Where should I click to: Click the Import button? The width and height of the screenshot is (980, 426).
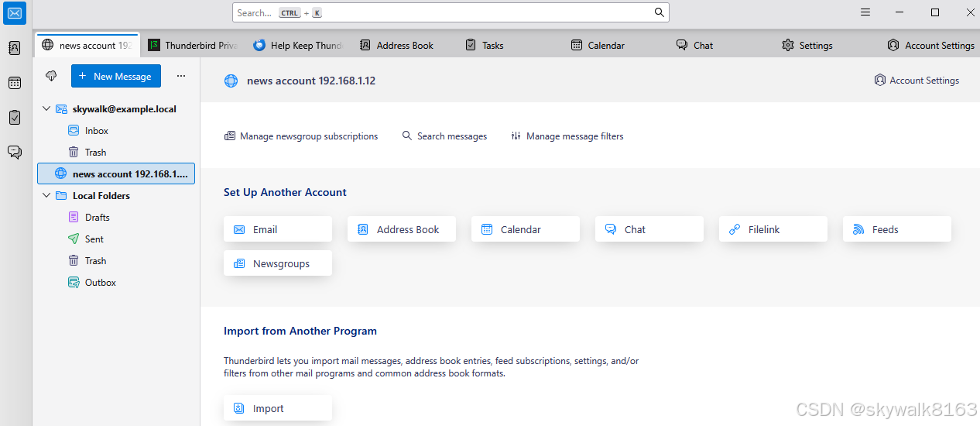[278, 408]
